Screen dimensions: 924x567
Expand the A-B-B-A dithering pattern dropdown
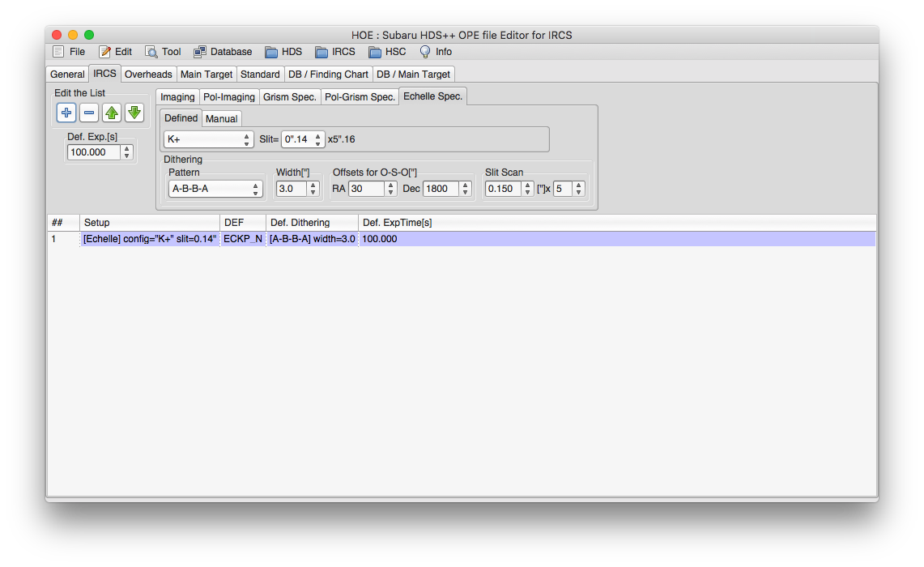(x=215, y=189)
